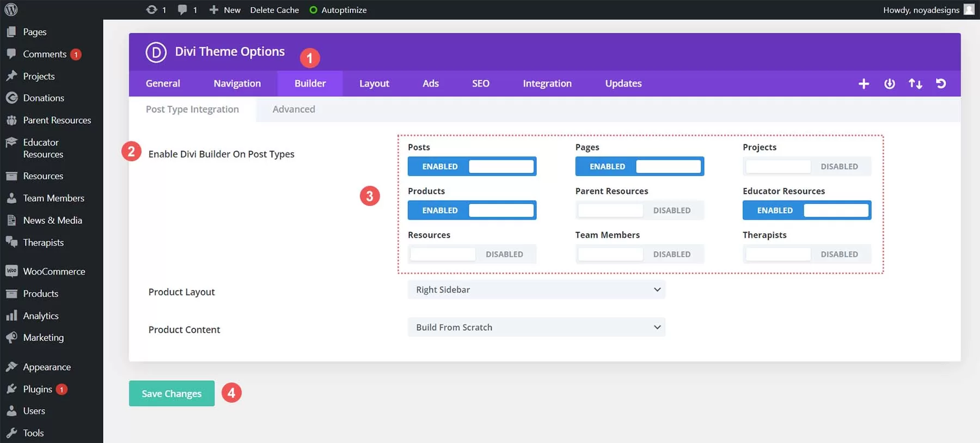Image resolution: width=980 pixels, height=443 pixels.
Task: Click the WordPress logo icon
Action: (11, 10)
